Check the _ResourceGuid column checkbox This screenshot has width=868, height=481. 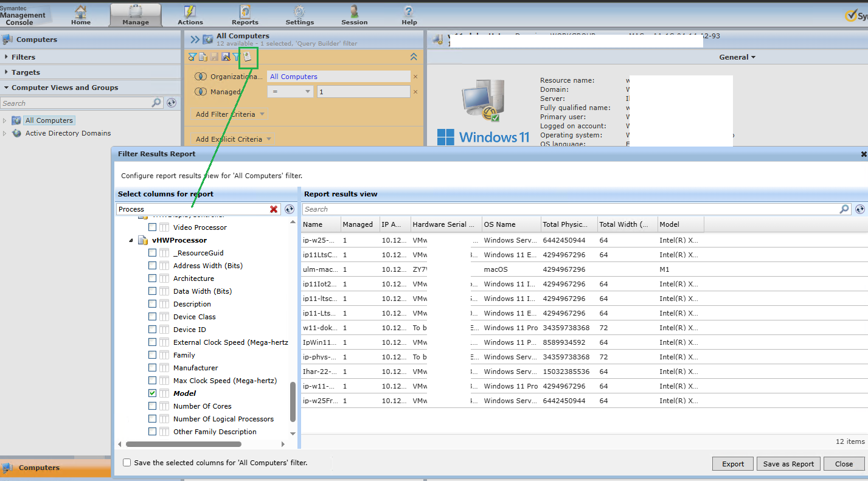[x=153, y=253]
